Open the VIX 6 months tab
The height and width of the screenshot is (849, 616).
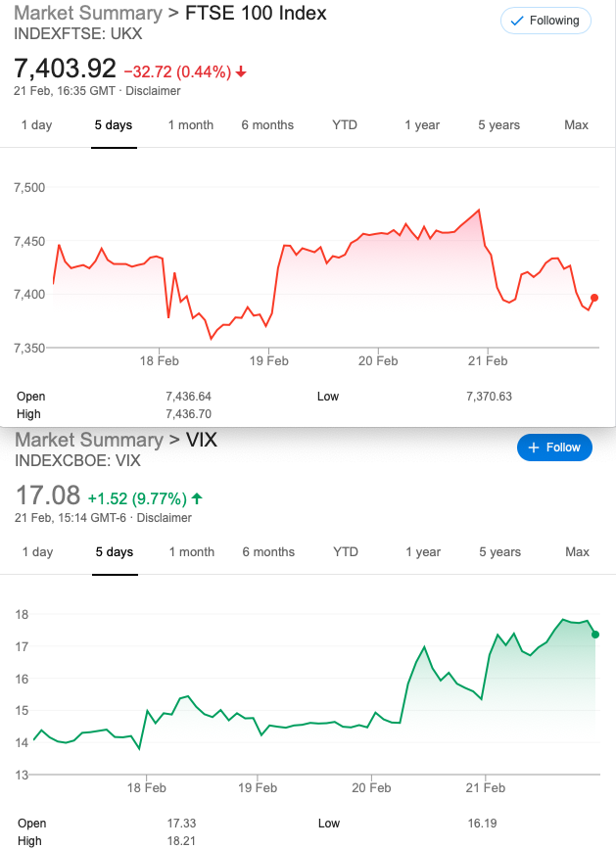[268, 552]
